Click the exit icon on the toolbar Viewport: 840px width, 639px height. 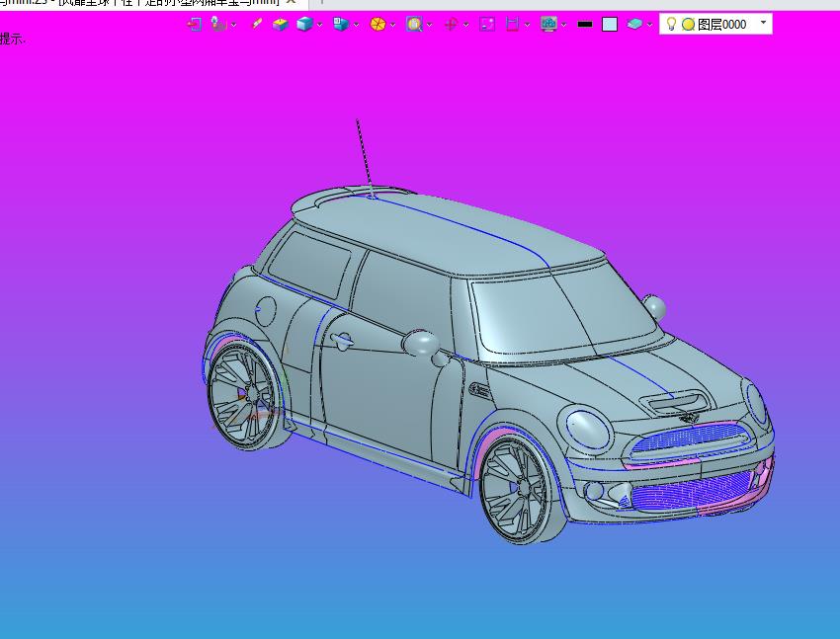tap(194, 24)
